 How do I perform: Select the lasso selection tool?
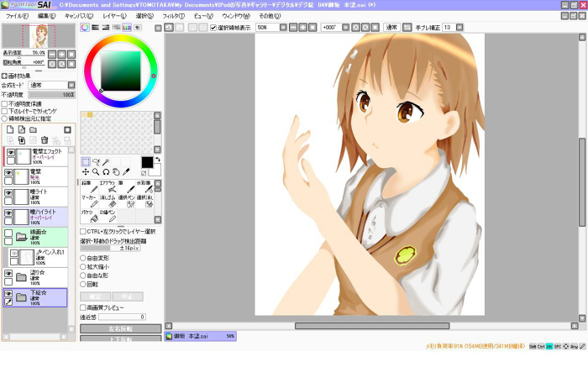point(96,161)
